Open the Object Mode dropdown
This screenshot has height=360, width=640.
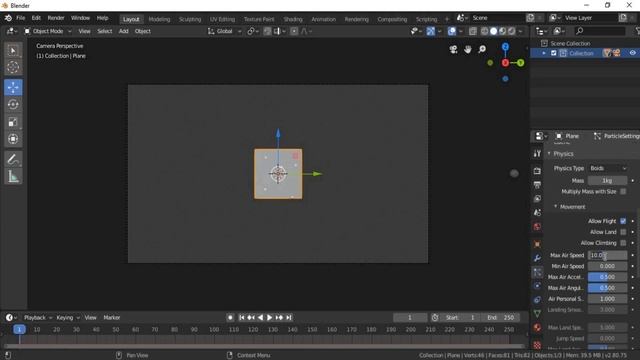[x=48, y=31]
